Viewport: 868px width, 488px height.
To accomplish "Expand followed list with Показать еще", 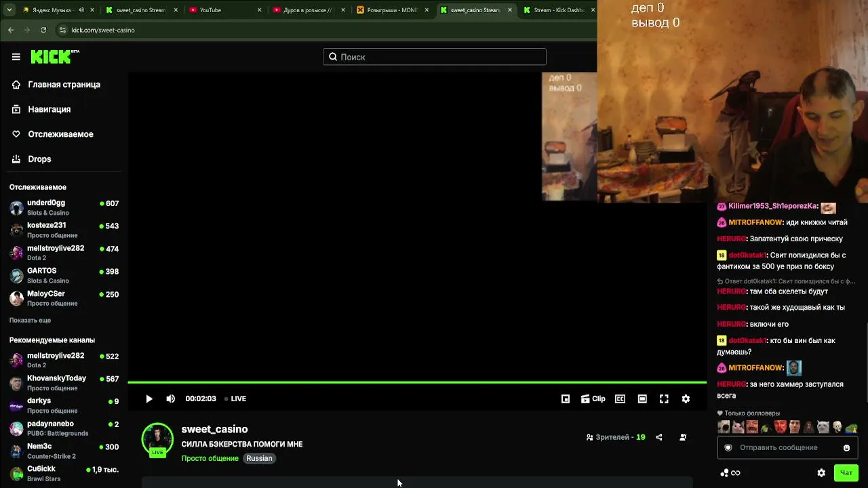I will click(x=30, y=321).
